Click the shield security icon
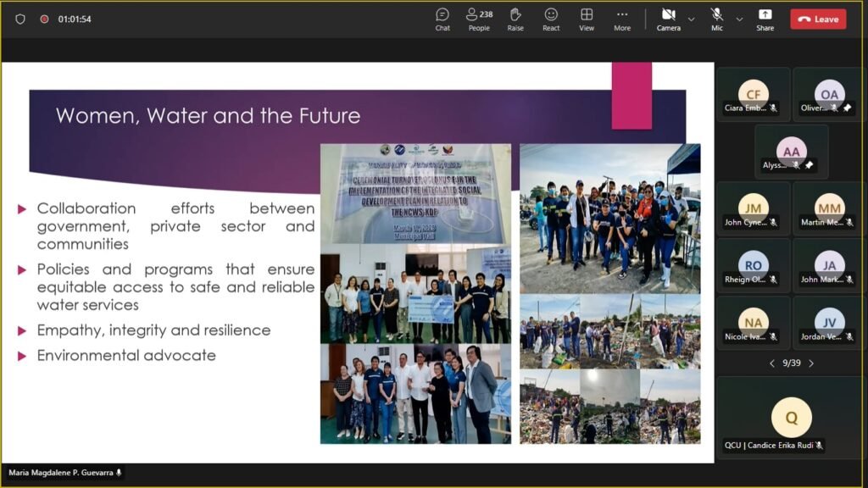868x488 pixels. (x=20, y=19)
